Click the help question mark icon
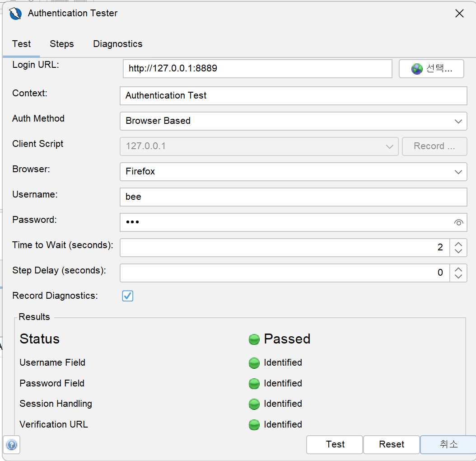 click(12, 445)
